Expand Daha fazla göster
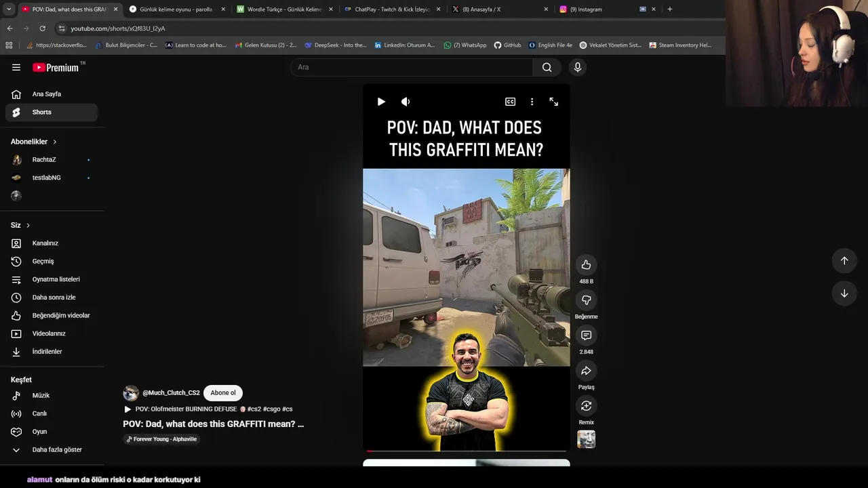 click(x=52, y=449)
